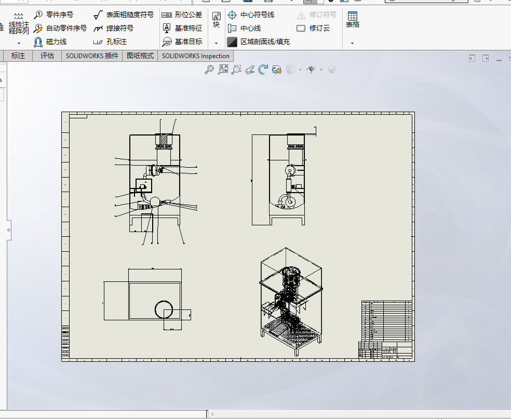Expand the Display Style dropdown arrow
This screenshot has height=420, width=511.
tap(300, 70)
